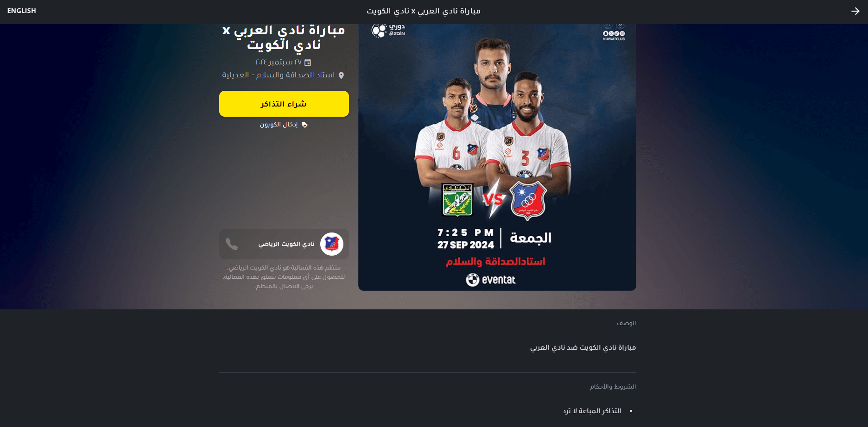
Task: Switch the language to ENGLISH
Action: point(22,11)
